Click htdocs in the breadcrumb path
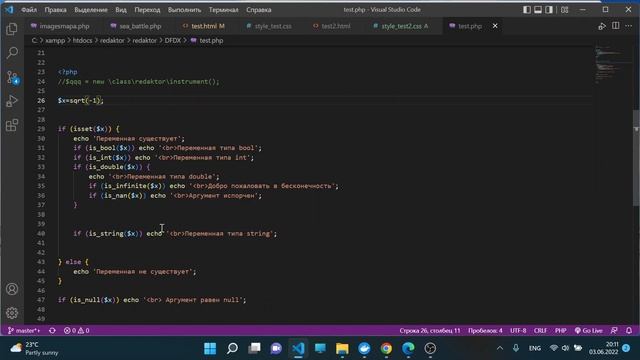This screenshot has width=640, height=360. coord(82,40)
